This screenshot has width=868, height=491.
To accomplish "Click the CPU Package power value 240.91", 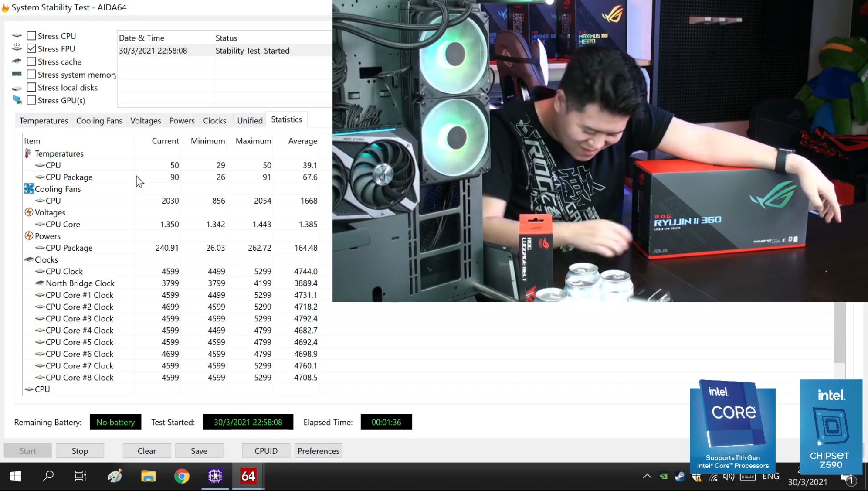I will tap(167, 248).
